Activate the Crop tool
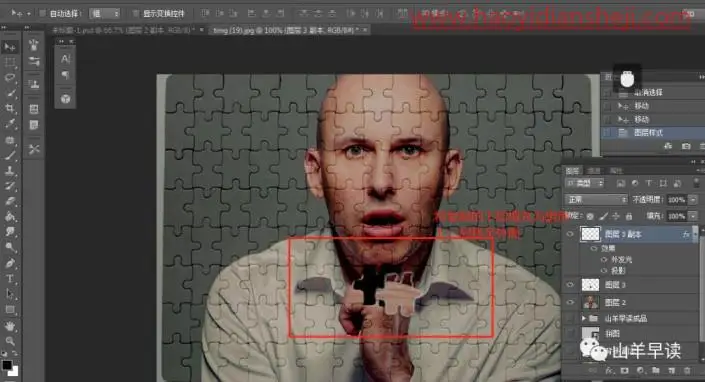 point(9,108)
